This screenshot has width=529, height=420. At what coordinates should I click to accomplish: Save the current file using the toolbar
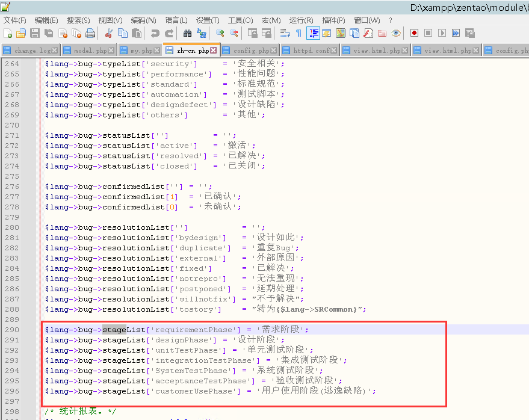point(35,33)
